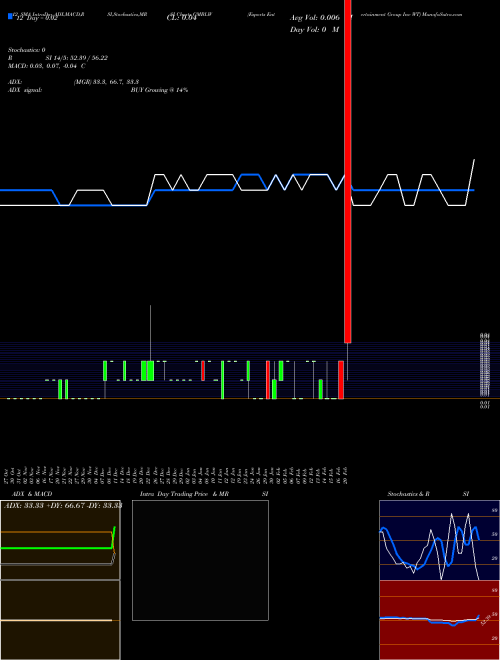Open the empty Intra Day Trading Price panel
500x660 pixels.
point(200,560)
